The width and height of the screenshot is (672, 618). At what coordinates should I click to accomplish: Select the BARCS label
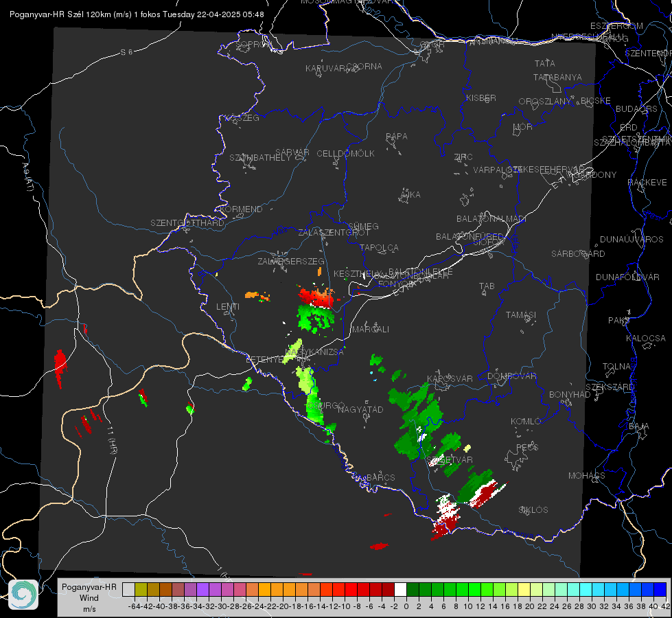tap(380, 477)
